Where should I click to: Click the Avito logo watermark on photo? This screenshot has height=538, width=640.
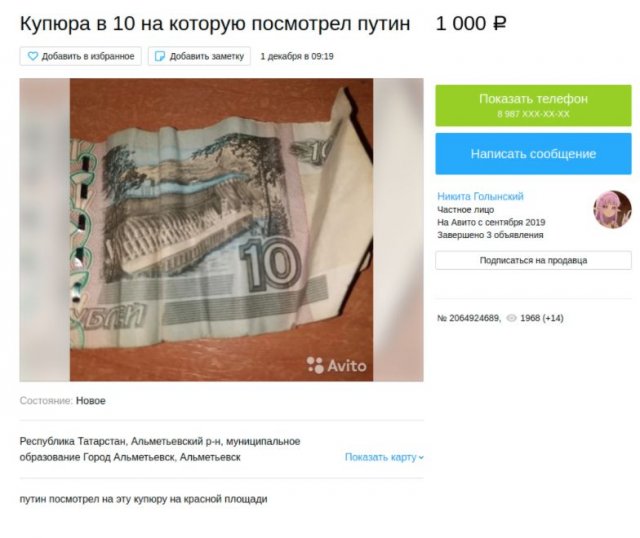[336, 365]
